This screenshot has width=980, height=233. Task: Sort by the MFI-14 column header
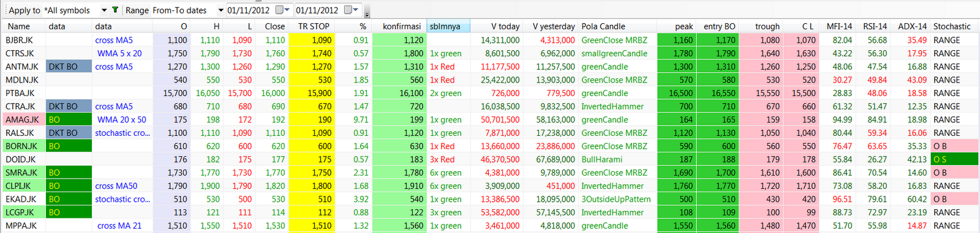(x=837, y=26)
